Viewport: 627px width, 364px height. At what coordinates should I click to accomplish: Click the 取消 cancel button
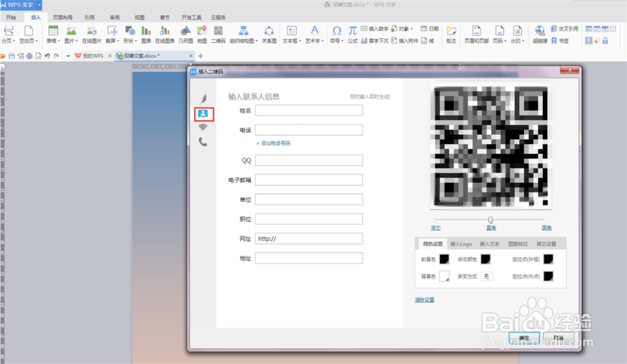pyautogui.click(x=558, y=338)
